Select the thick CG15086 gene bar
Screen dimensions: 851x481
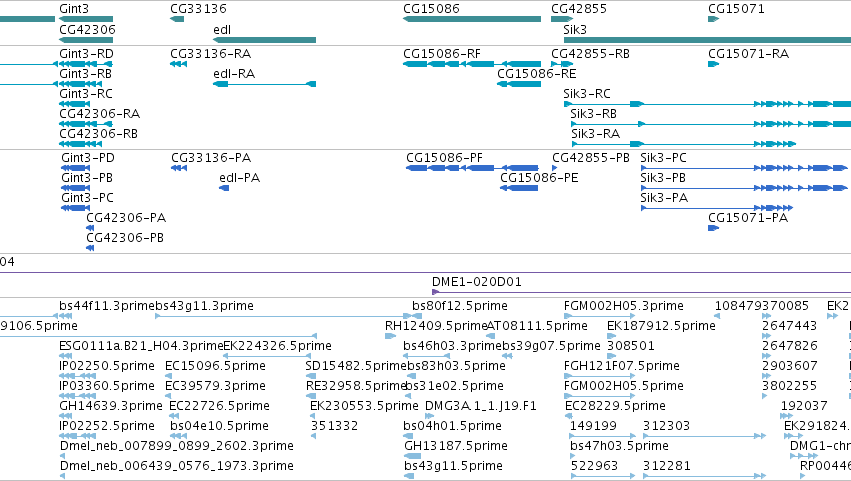pos(472,19)
